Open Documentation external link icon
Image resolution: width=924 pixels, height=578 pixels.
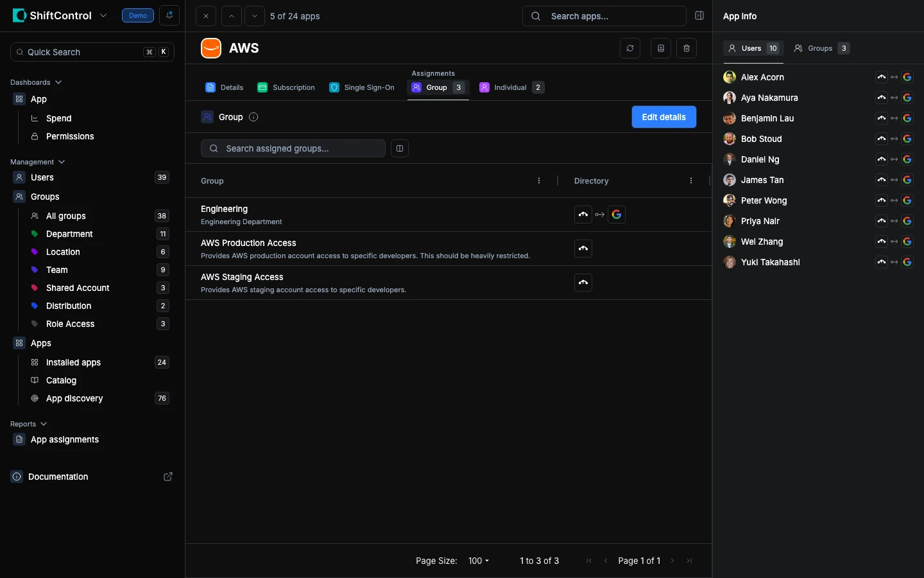[x=168, y=477]
